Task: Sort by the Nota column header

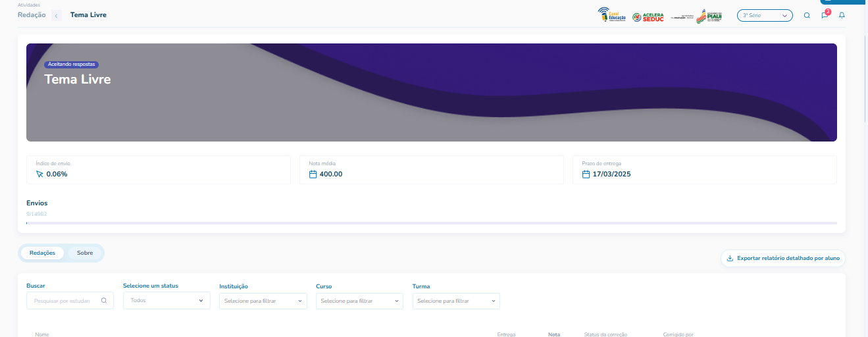Action: coord(553,334)
